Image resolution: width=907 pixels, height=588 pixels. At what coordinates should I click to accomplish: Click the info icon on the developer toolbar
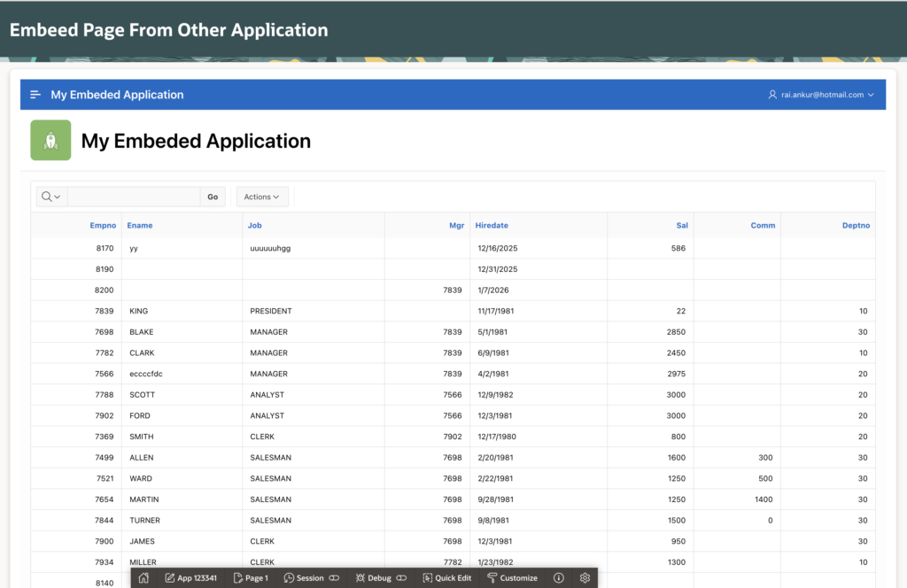(x=559, y=577)
